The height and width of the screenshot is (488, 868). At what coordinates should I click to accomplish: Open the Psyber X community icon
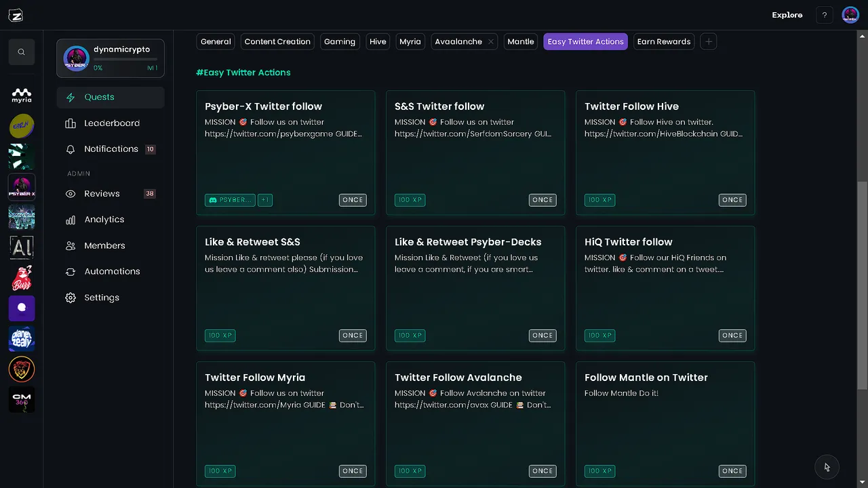point(22,186)
